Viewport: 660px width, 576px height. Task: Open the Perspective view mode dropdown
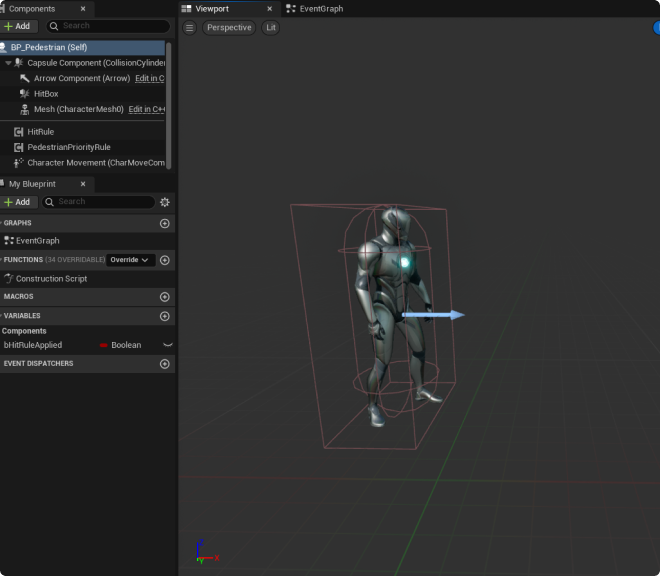229,28
